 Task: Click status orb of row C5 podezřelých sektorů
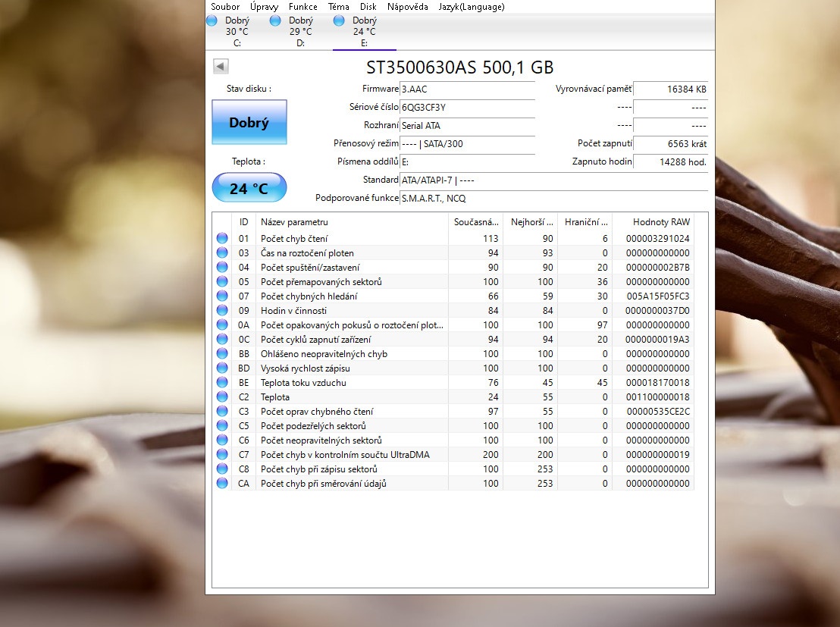(x=222, y=425)
